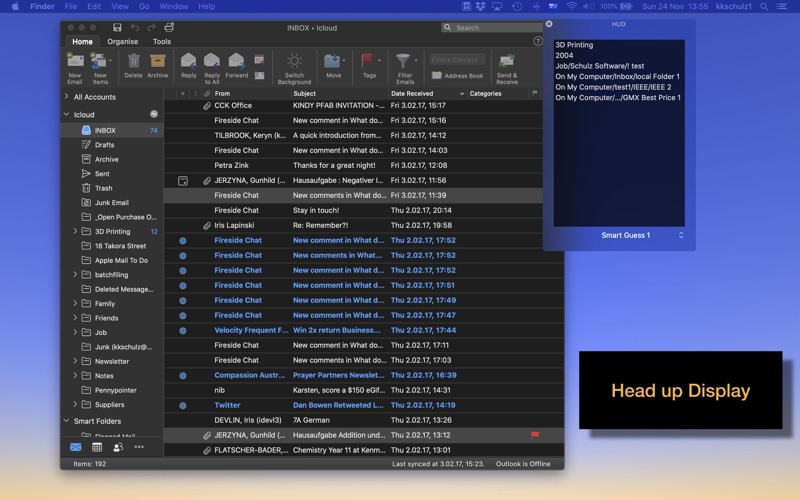Click the Tags red flag icon
Screen dimensions: 800x500
point(367,61)
